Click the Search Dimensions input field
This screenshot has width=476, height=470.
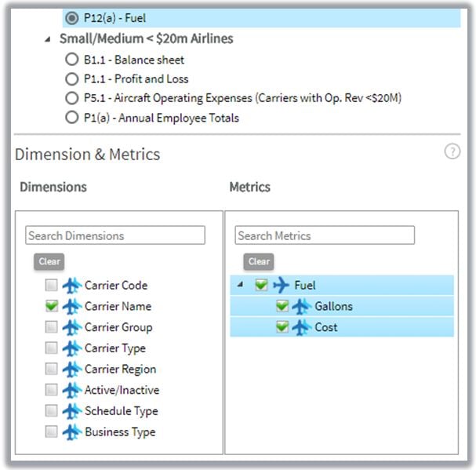(115, 235)
